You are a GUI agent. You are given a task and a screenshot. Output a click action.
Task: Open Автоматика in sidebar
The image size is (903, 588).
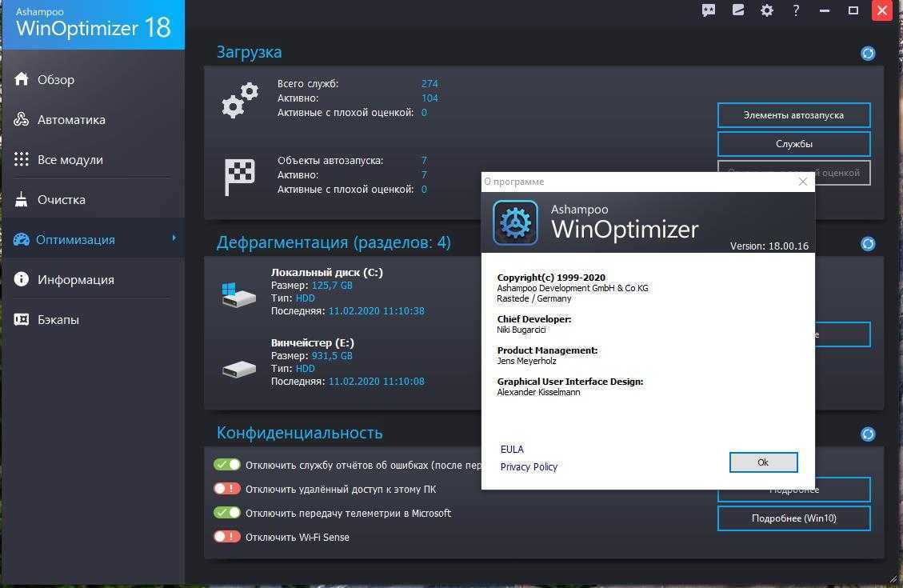pos(93,120)
